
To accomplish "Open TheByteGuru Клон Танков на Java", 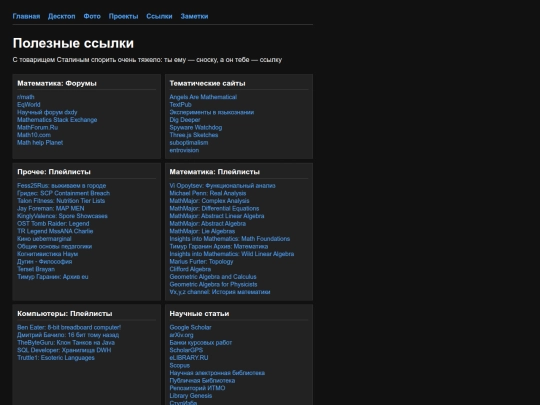I will point(66,342).
